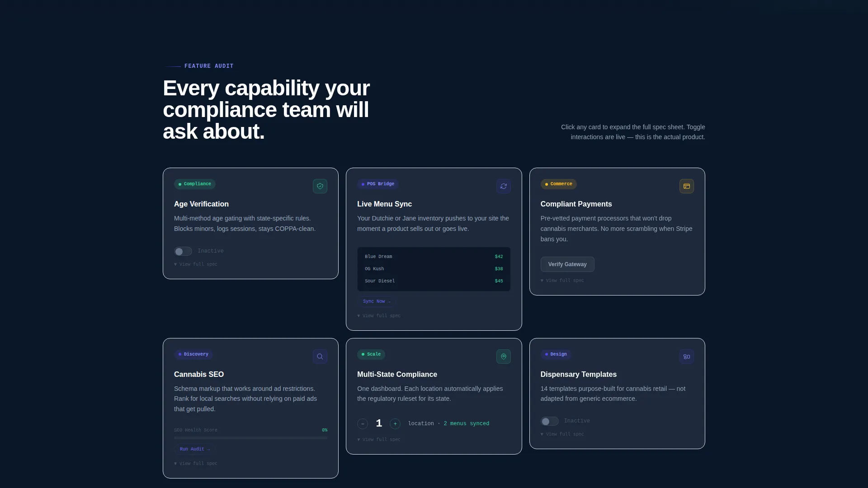Click the Inactive label on Dispensary Templates
868x488 pixels.
577,421
